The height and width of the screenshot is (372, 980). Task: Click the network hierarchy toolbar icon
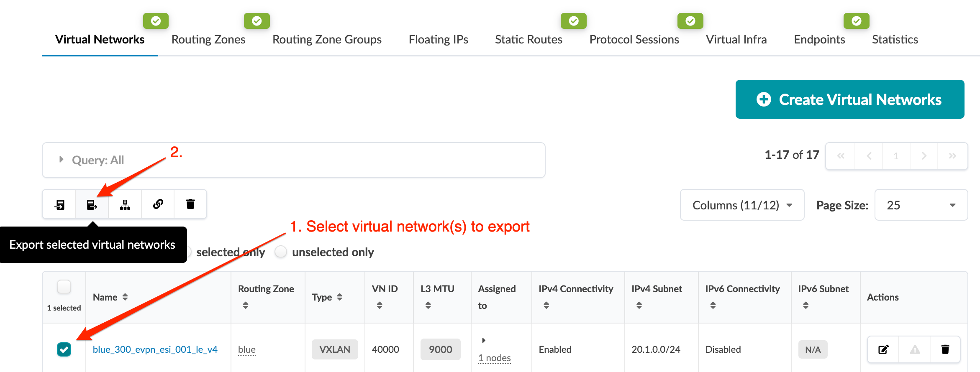[125, 204]
